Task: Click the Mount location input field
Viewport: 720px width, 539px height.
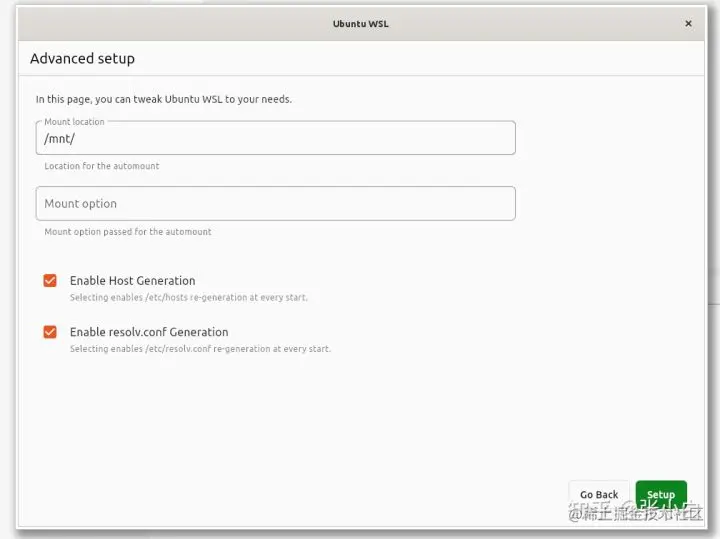Action: (x=276, y=138)
